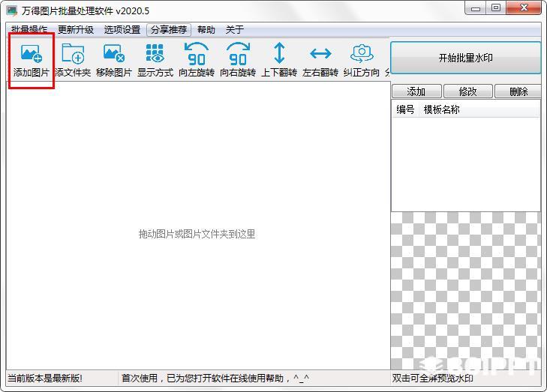Select the 分享推荐 menu item
The width and height of the screenshot is (547, 392).
pyautogui.click(x=169, y=30)
